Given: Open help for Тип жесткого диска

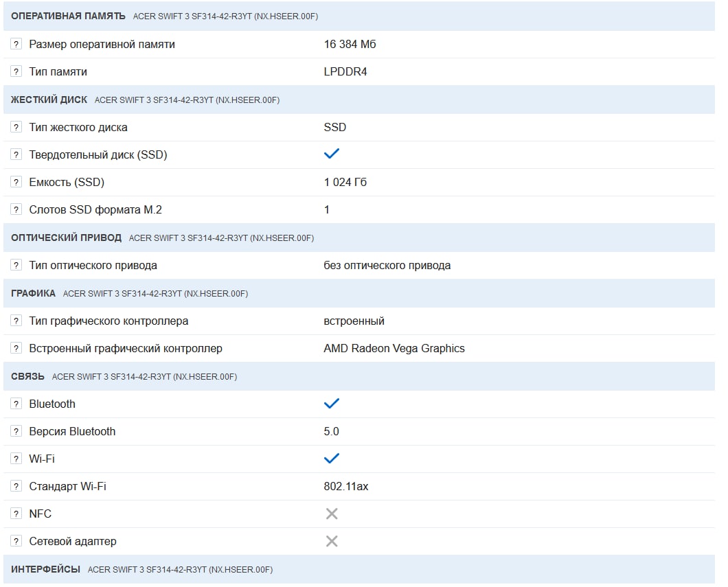Looking at the screenshot, I should (x=16, y=127).
